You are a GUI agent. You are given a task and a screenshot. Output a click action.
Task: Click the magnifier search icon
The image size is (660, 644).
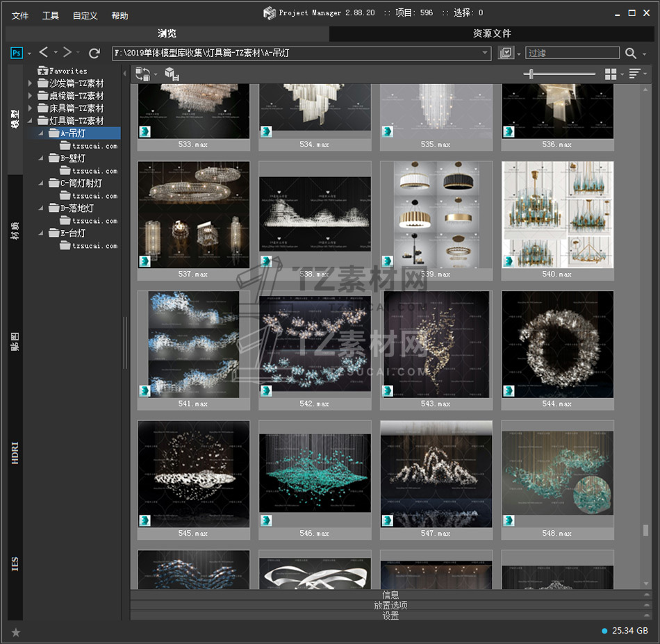(x=630, y=53)
